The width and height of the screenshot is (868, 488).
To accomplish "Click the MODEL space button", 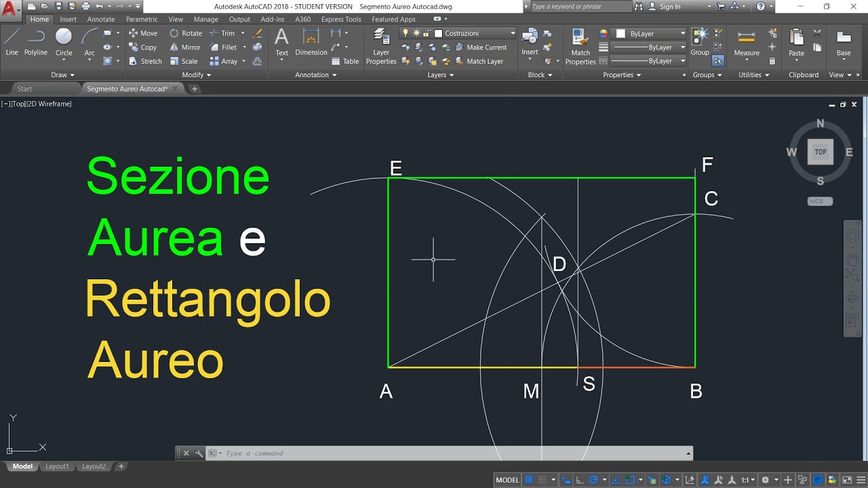I will pos(507,480).
